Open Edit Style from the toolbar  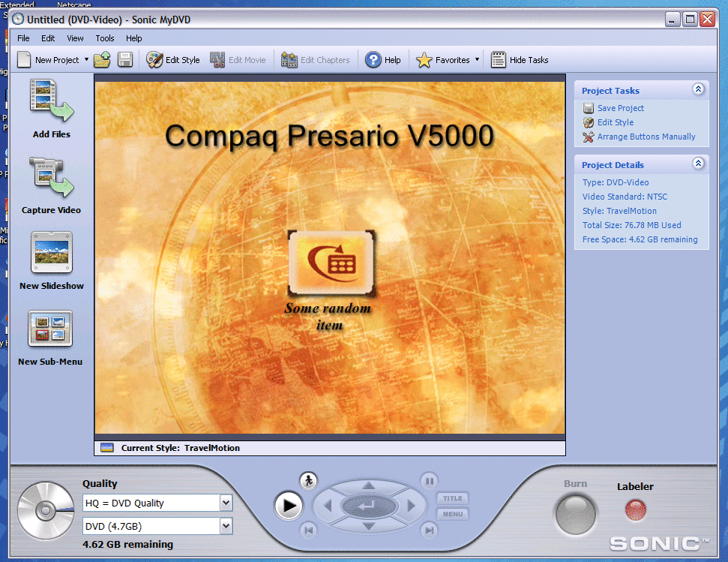coord(172,59)
